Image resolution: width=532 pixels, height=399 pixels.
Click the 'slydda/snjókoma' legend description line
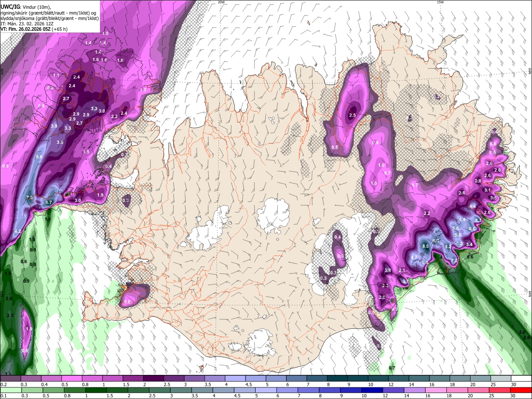[49, 18]
